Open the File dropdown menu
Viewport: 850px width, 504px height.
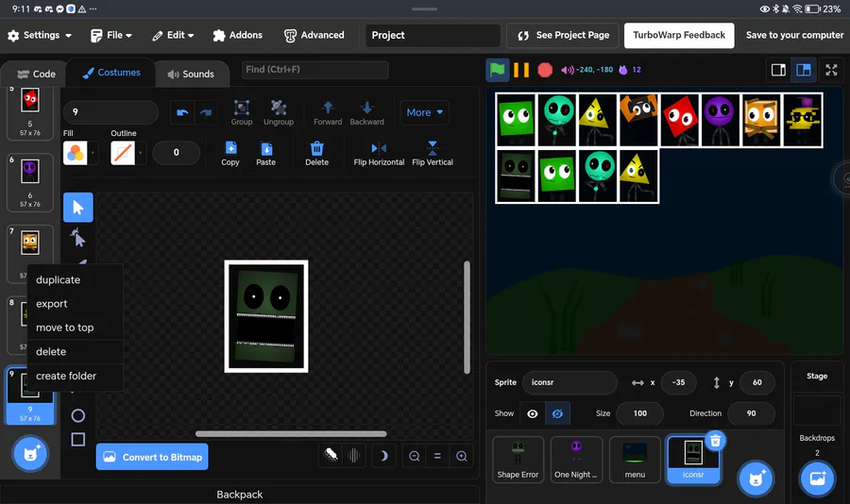111,35
